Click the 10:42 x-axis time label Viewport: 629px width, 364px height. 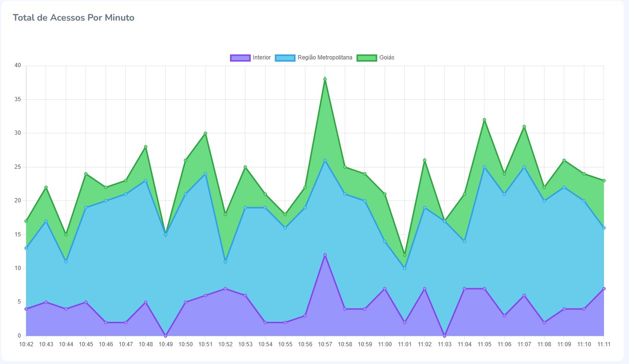click(x=26, y=344)
